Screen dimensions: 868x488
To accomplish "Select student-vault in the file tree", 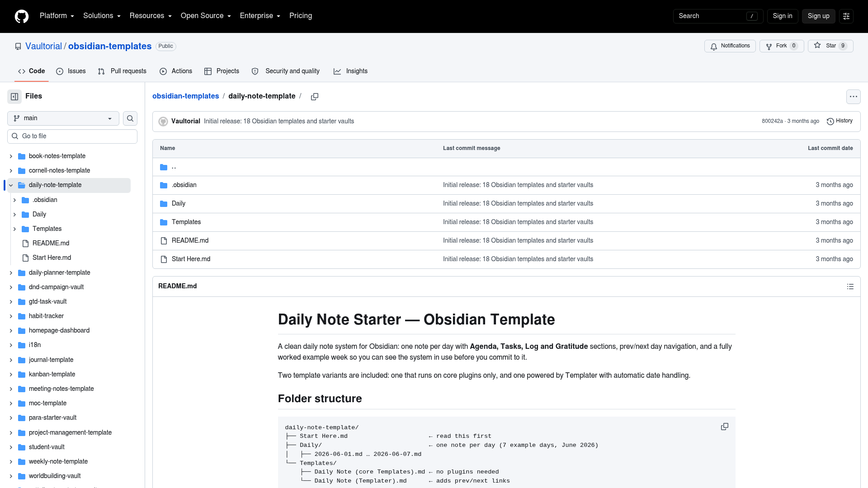I will (47, 447).
